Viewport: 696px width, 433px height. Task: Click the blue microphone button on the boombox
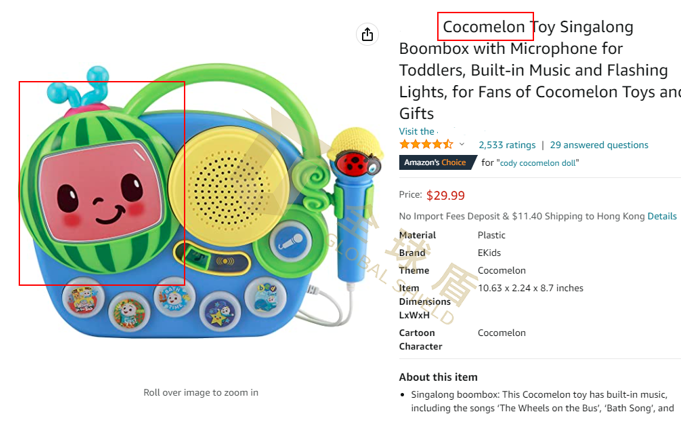pos(291,240)
